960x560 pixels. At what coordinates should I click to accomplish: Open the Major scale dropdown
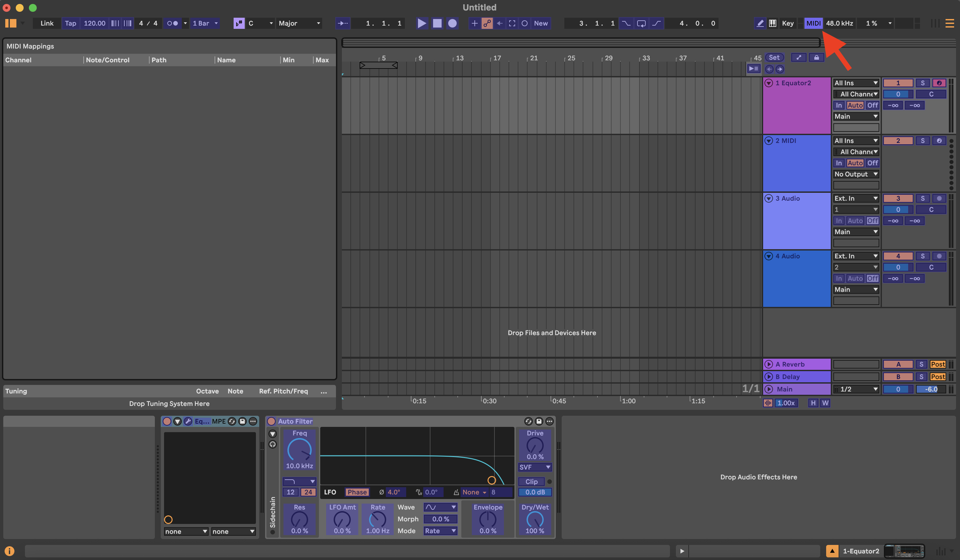[300, 23]
